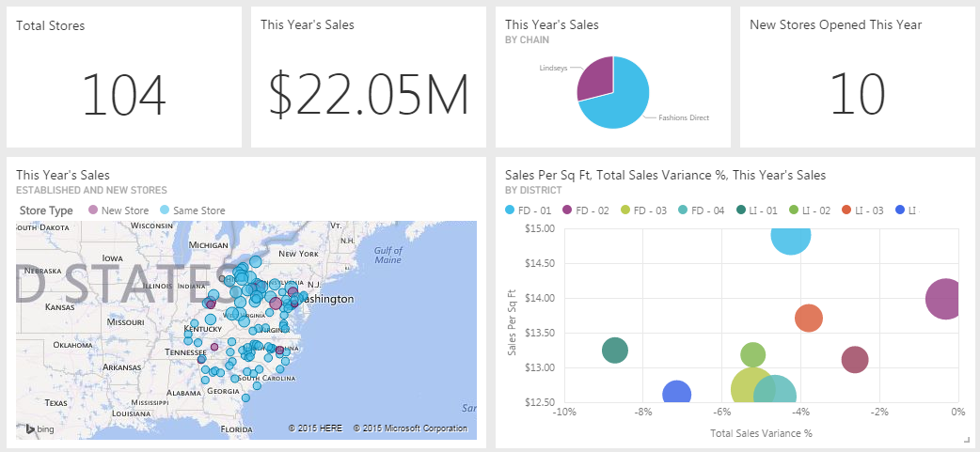980x452 pixels.
Task: Select the dark blue bubble in scatter chart
Action: pyautogui.click(x=676, y=394)
